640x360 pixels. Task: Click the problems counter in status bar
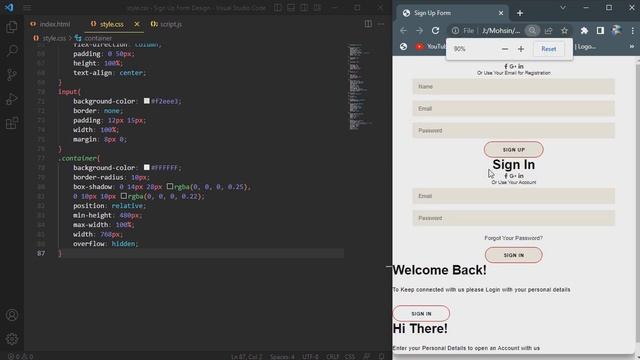20,356
